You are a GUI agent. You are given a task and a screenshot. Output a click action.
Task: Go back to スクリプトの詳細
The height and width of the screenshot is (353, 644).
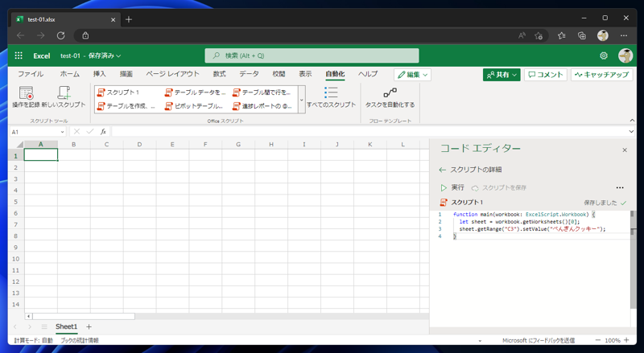[x=471, y=170]
